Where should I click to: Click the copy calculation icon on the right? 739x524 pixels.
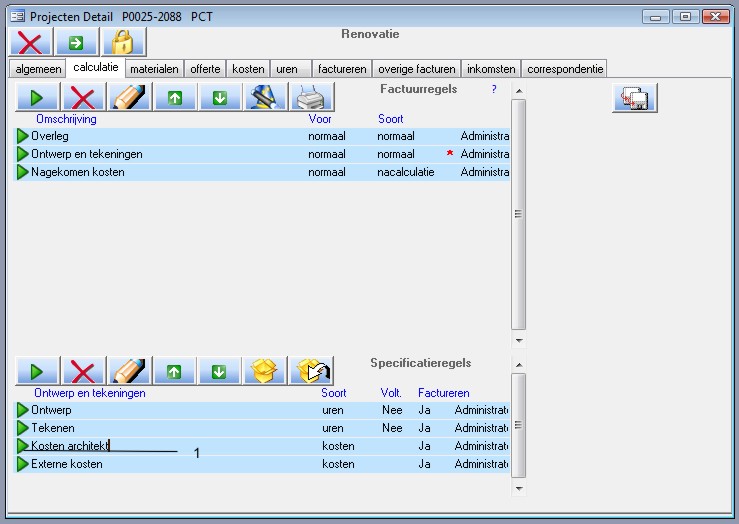coord(634,98)
